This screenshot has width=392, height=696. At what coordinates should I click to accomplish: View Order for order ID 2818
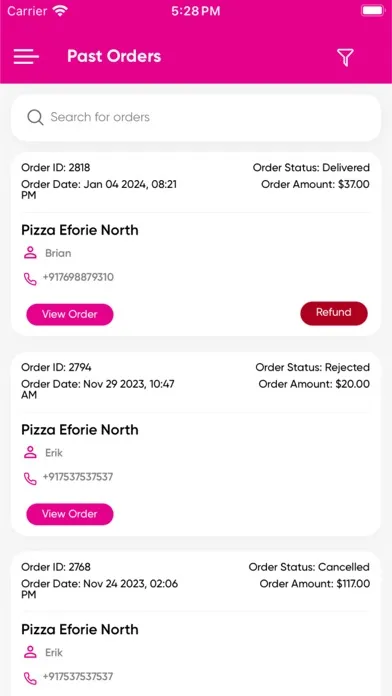70,314
